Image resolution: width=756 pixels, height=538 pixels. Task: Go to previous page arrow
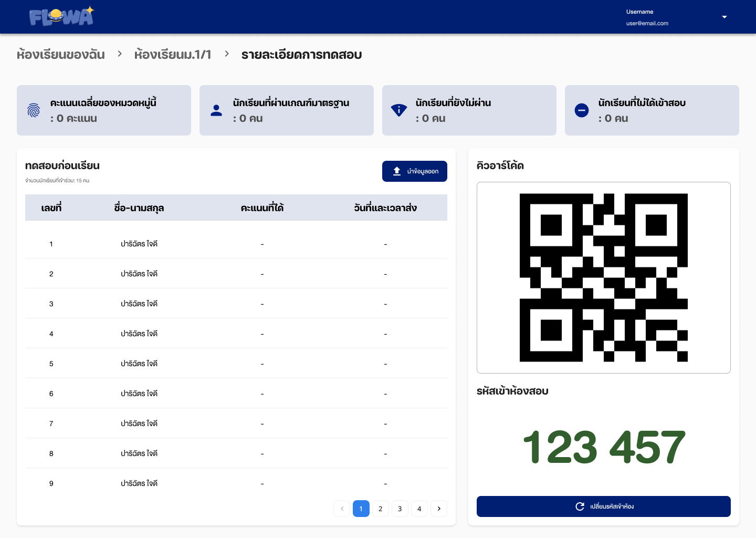tap(342, 509)
